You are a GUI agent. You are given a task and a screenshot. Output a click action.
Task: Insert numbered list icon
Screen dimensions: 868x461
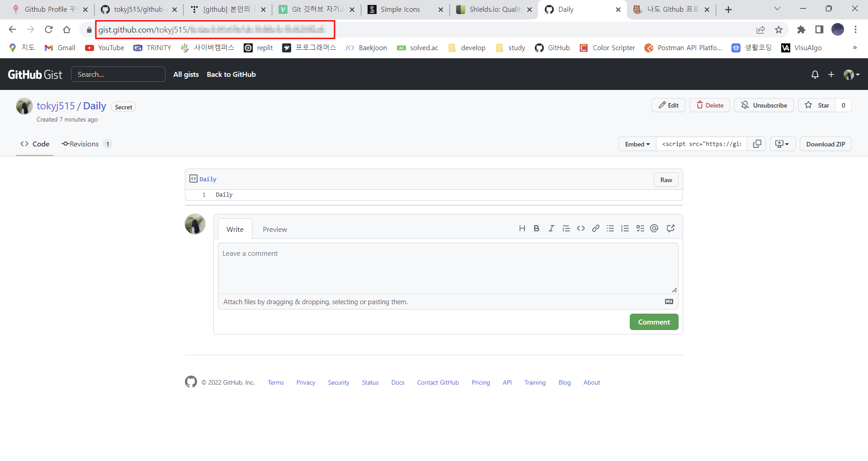(x=625, y=229)
